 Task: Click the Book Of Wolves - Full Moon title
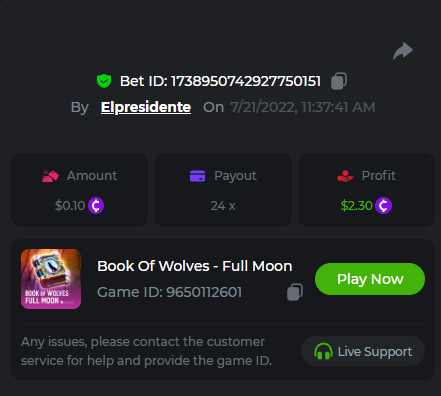pyautogui.click(x=195, y=266)
